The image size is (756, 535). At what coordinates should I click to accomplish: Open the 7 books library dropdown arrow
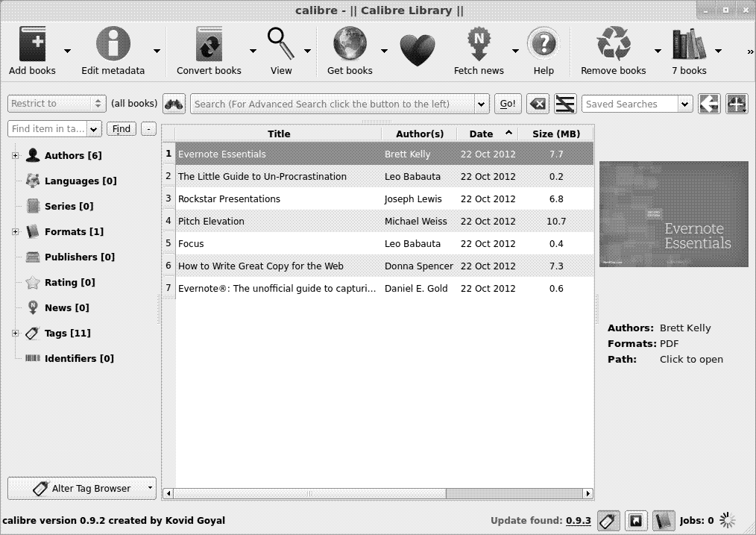coord(719,51)
